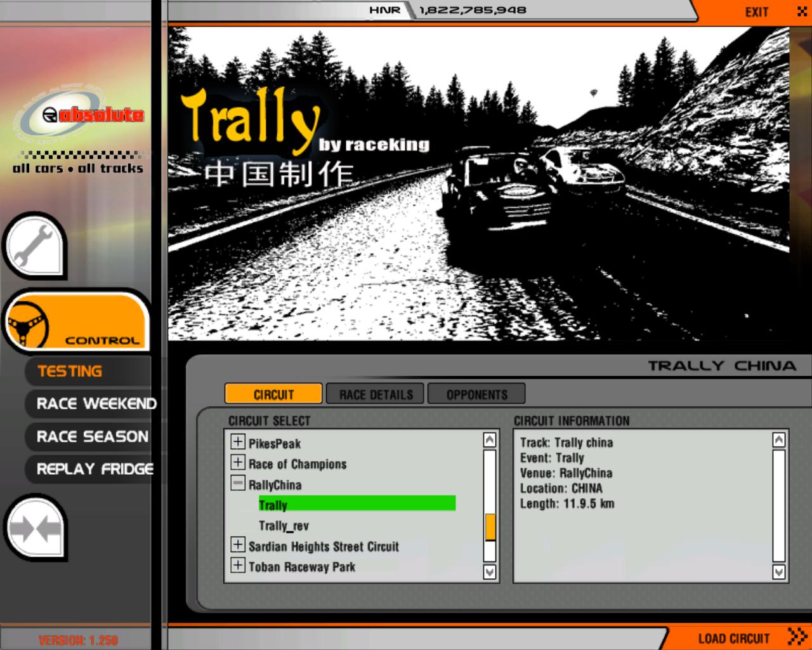Click the Load Circuit double-arrow icon

click(797, 637)
